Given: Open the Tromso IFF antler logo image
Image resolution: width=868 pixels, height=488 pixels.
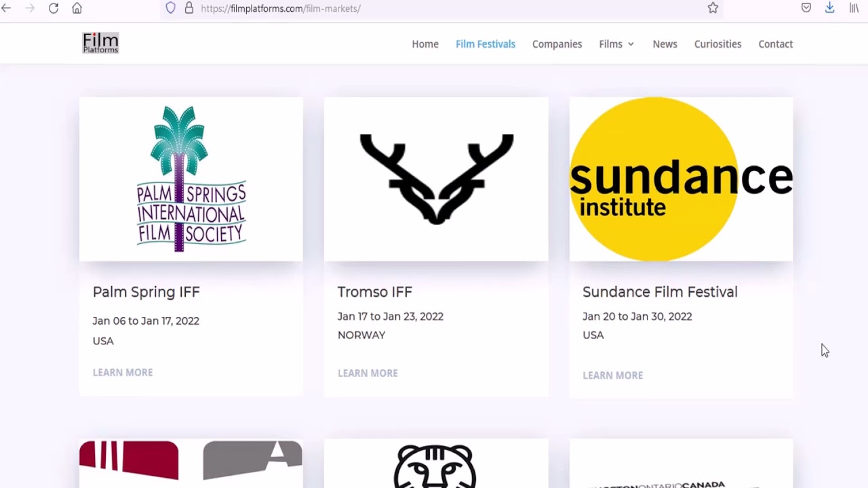Looking at the screenshot, I should pos(436,179).
